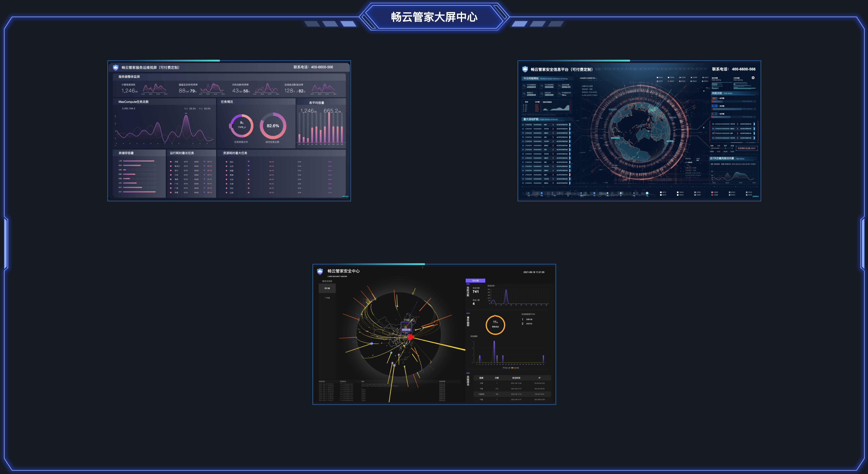Image resolution: width=868 pixels, height=474 pixels.
Task: Click the 2,352,154.2 total value
Action: point(128,109)
